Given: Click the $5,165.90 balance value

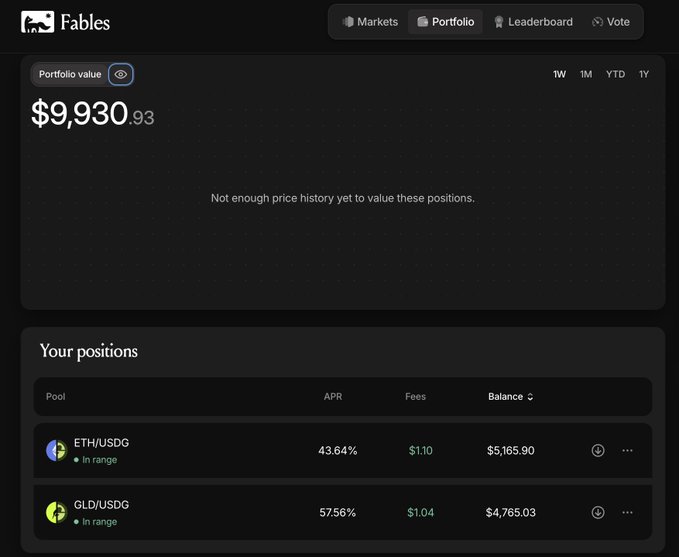Looking at the screenshot, I should click(511, 451).
